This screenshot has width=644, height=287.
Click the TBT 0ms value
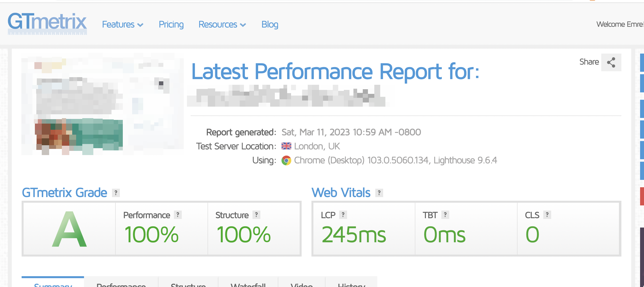point(444,234)
